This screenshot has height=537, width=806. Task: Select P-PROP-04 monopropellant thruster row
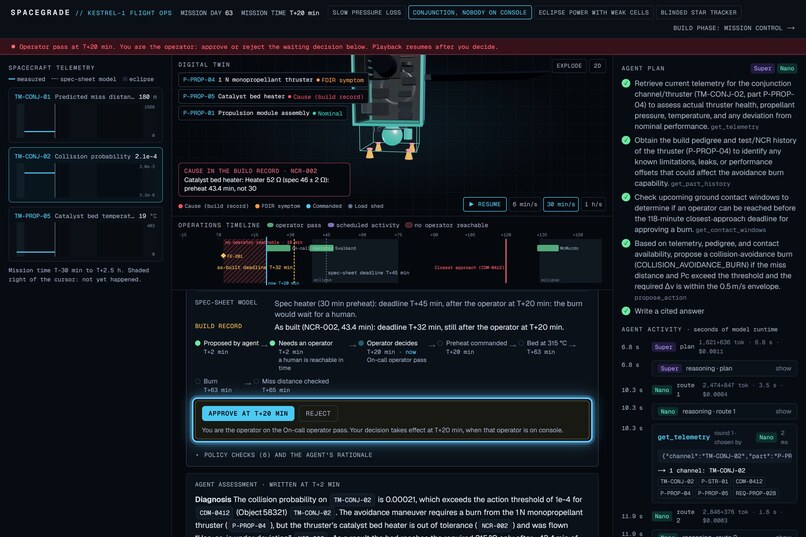(x=273, y=80)
